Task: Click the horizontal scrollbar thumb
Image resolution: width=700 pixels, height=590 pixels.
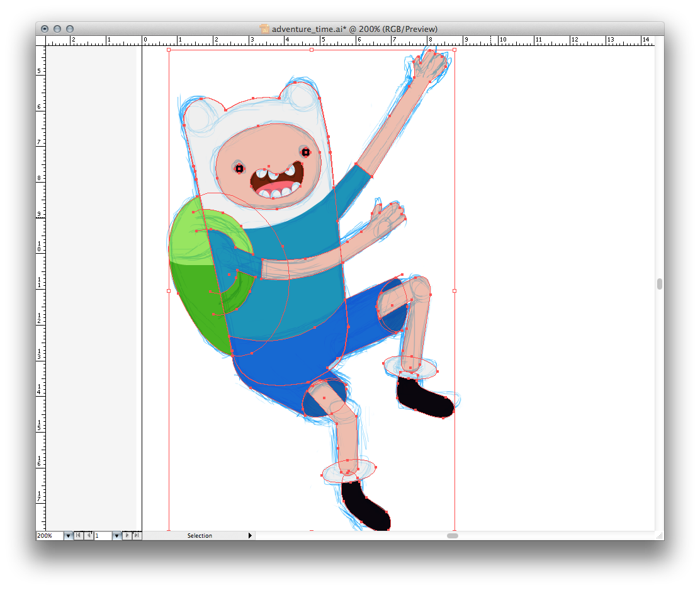Action: 453,536
